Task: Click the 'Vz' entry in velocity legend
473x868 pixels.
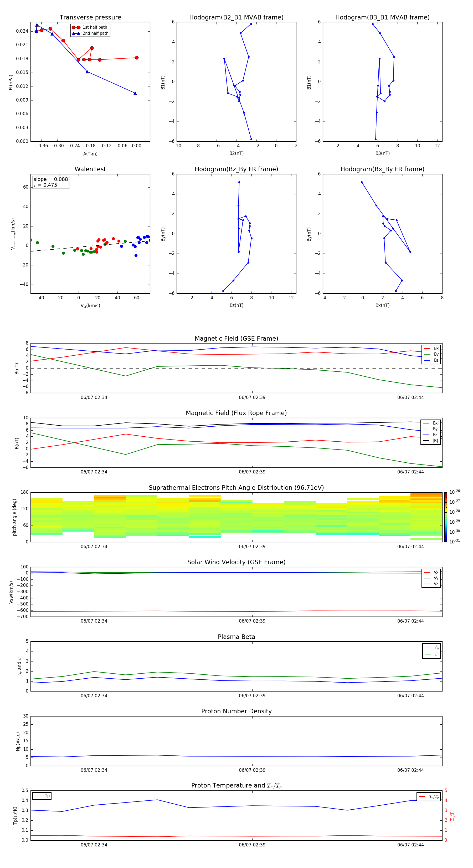Action: click(431, 584)
